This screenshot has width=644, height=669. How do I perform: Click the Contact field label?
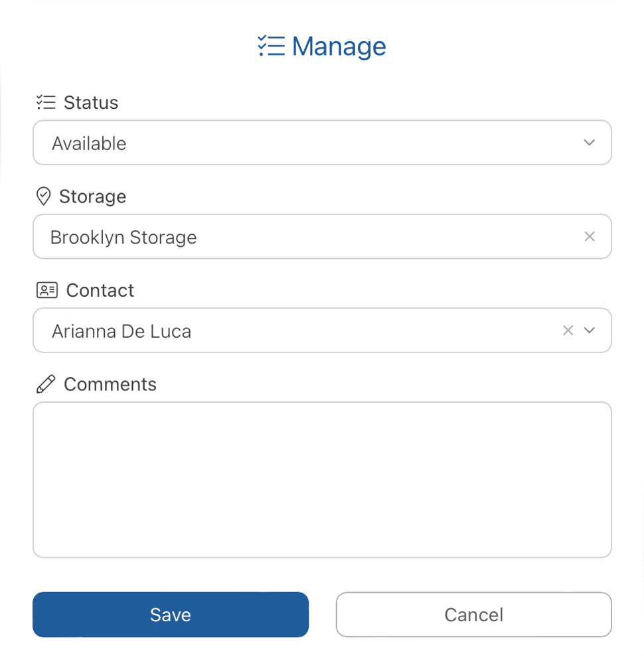click(100, 290)
